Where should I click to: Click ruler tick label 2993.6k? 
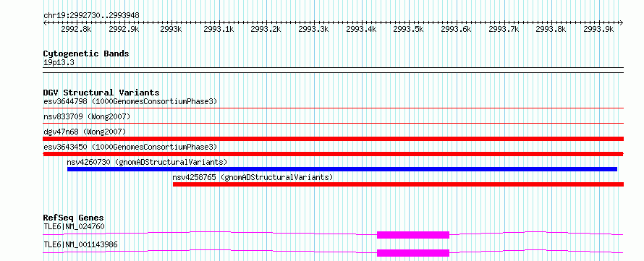point(456,30)
